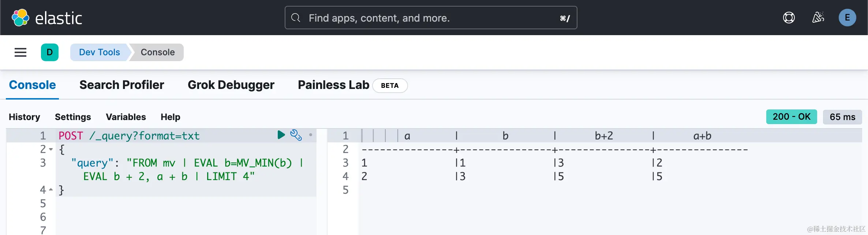Viewport: 868px width, 235px height.
Task: Collapse the JSON body fold arrow on line 2
Action: 51,149
